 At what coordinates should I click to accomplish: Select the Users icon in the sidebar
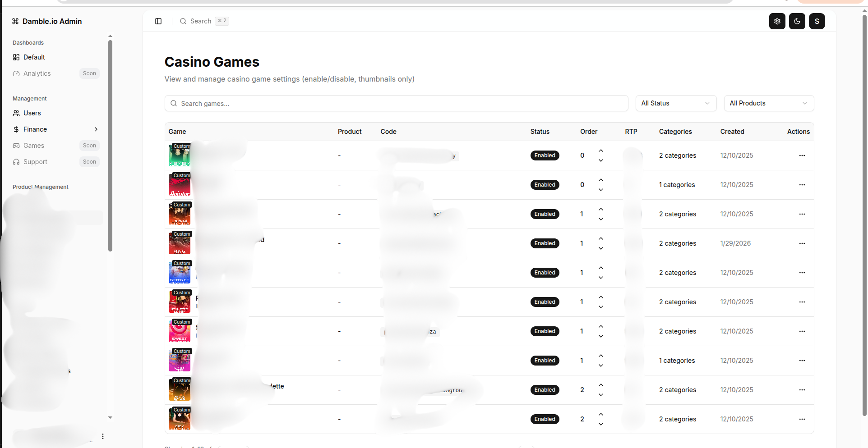pos(16,113)
